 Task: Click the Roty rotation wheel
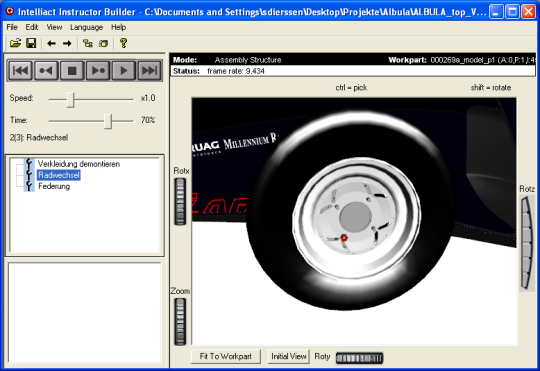coord(359,358)
